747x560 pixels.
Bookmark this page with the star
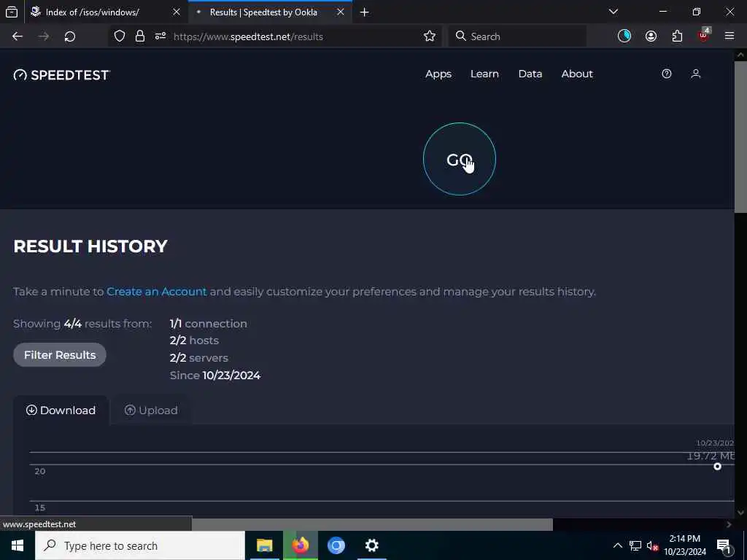coord(429,36)
